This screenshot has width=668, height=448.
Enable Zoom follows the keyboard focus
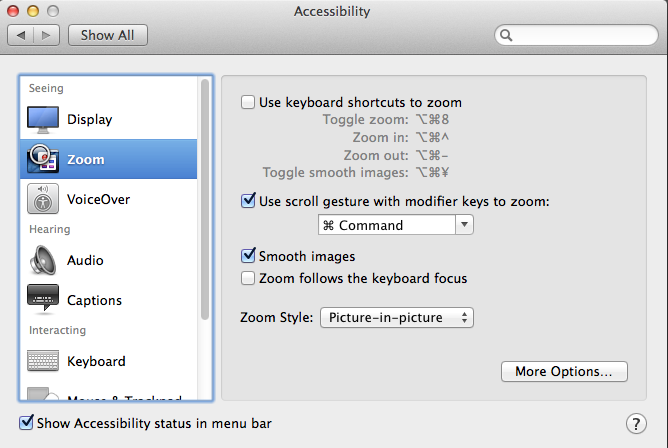coord(248,278)
